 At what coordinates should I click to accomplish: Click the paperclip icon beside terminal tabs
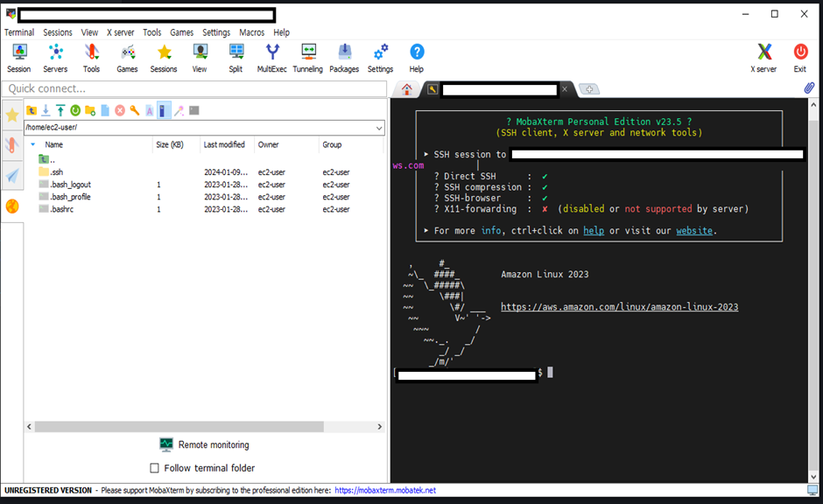[x=809, y=88]
